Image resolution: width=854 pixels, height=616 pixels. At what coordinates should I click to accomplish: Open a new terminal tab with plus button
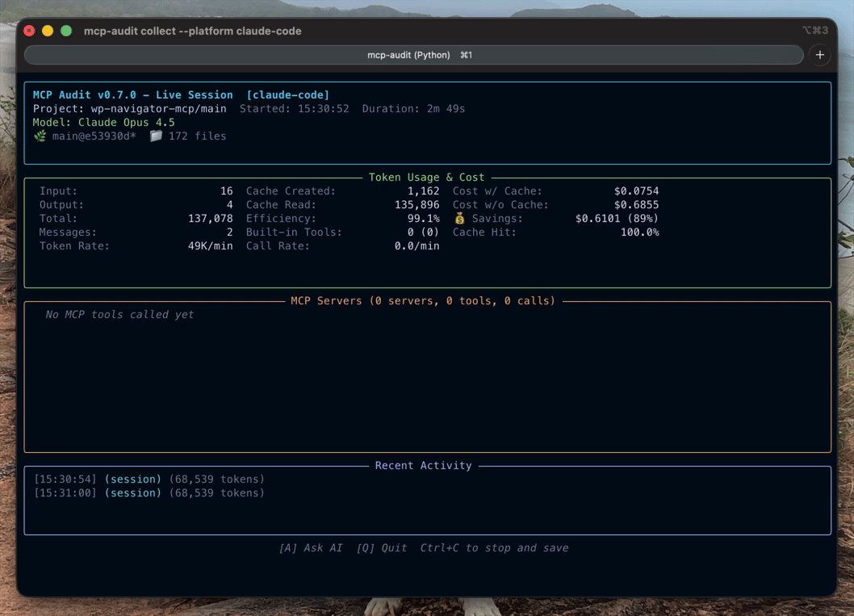point(819,55)
